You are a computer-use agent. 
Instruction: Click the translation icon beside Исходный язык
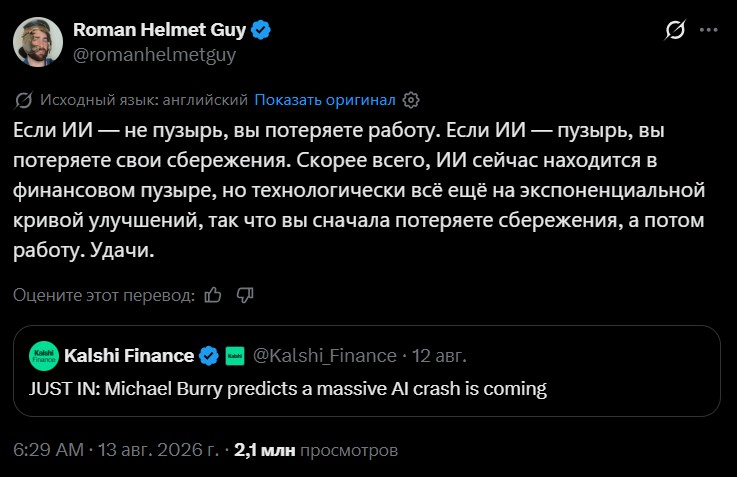point(24,100)
